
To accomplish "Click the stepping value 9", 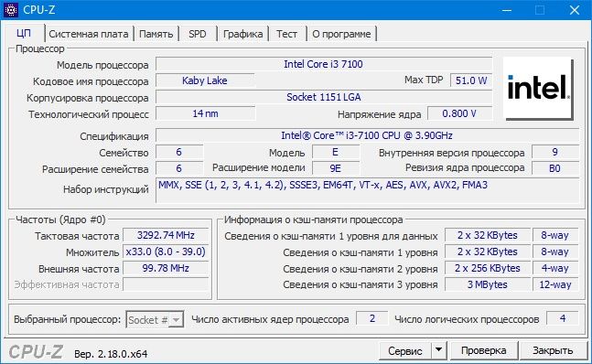I will (x=554, y=152).
